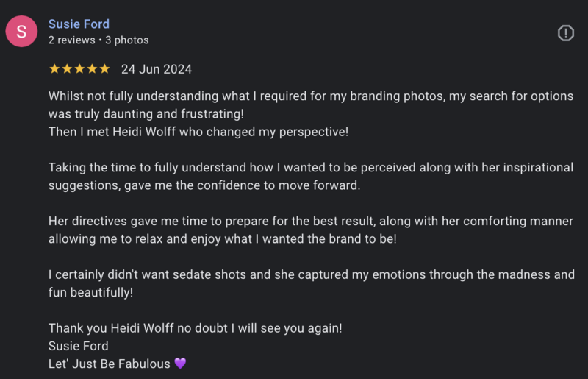Click the purple heart emoji

tap(180, 364)
